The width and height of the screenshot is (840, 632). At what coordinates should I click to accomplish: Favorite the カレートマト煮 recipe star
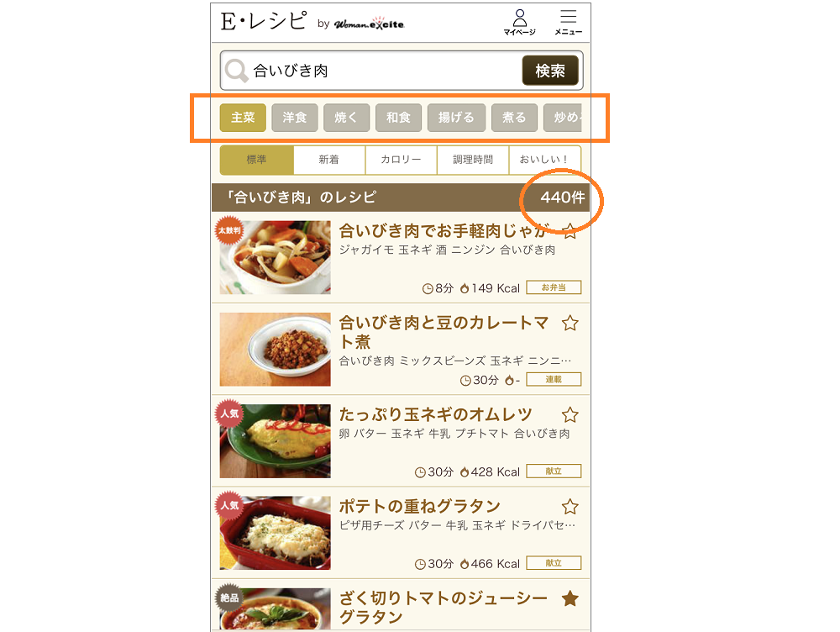(x=570, y=324)
